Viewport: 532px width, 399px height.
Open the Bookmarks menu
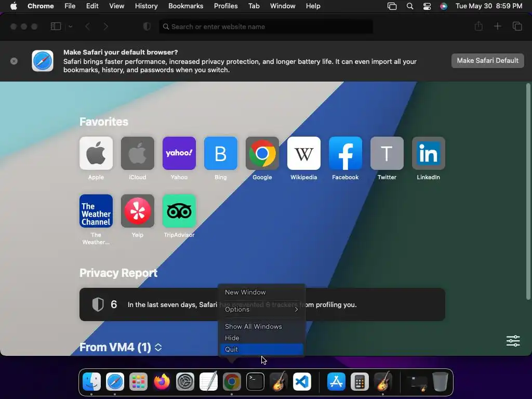[x=185, y=6]
